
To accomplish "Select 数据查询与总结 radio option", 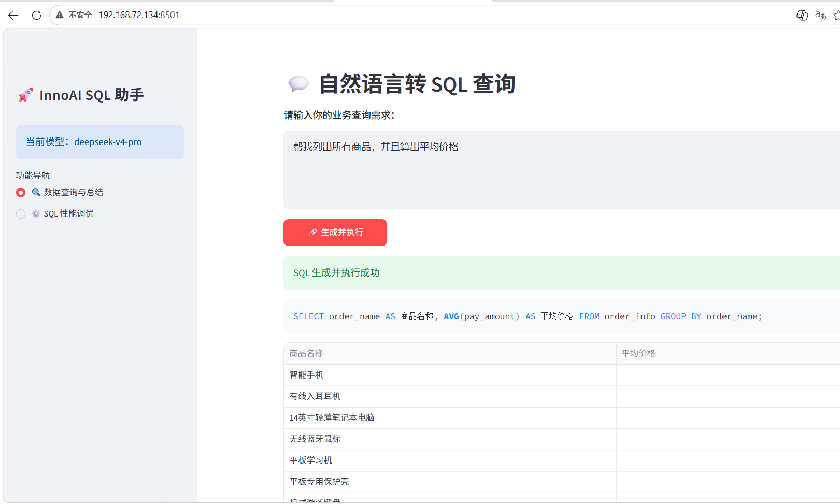I will [x=60, y=192].
